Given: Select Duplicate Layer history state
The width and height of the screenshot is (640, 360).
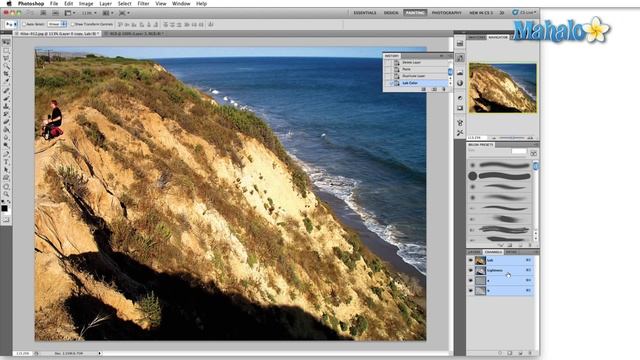Looking at the screenshot, I should (x=417, y=76).
